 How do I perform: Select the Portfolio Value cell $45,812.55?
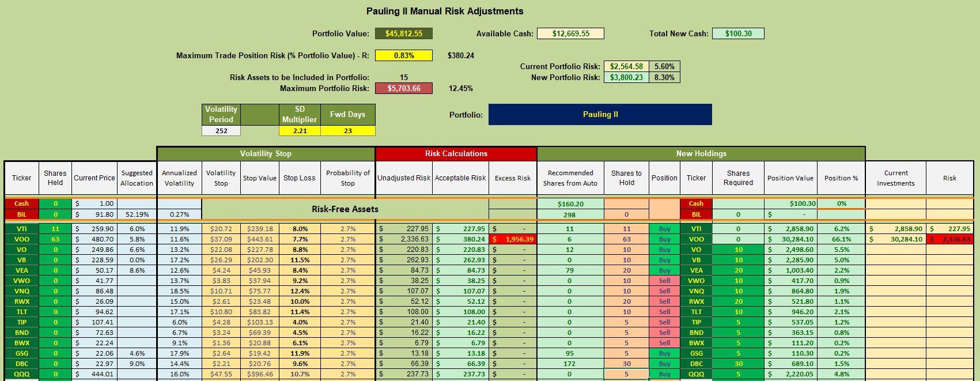(x=403, y=33)
